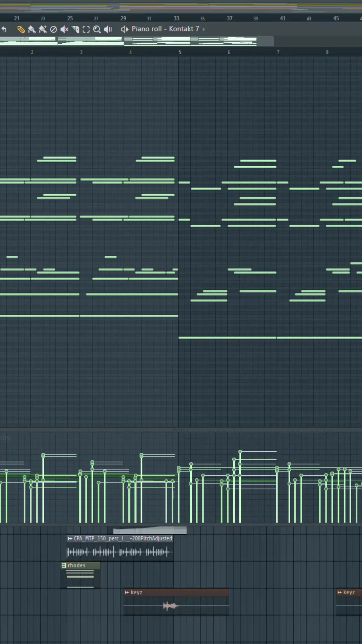Click bar 5 on piano roll ruler
Viewport: 362px width, 644px height.
[180, 52]
